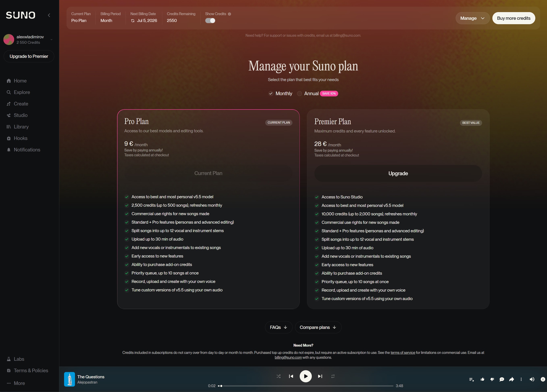Skip to the previous track

(x=291, y=376)
